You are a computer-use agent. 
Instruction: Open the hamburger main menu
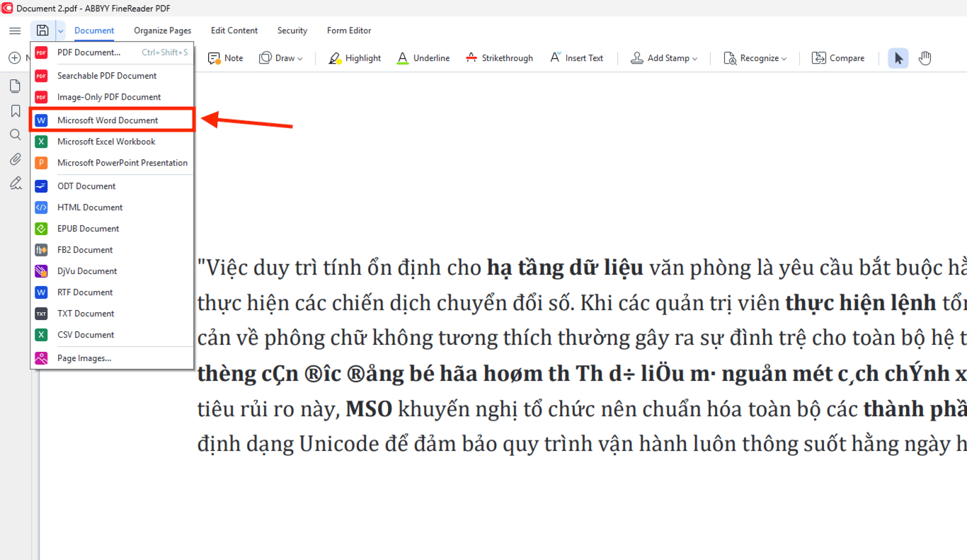pos(15,30)
